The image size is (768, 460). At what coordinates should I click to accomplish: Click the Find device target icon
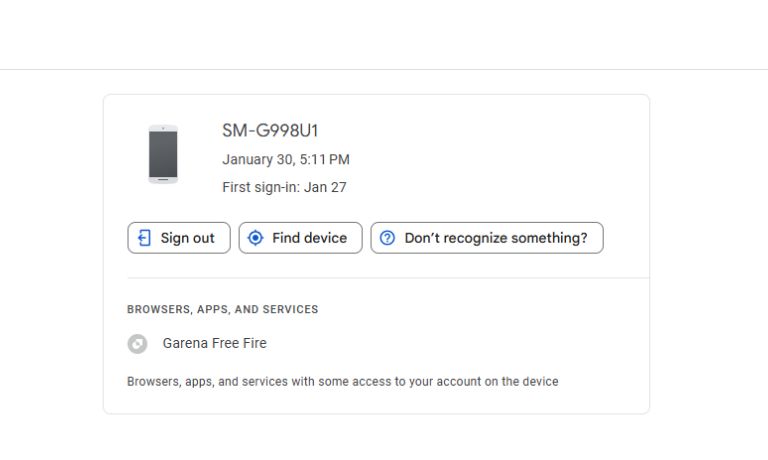tap(255, 238)
